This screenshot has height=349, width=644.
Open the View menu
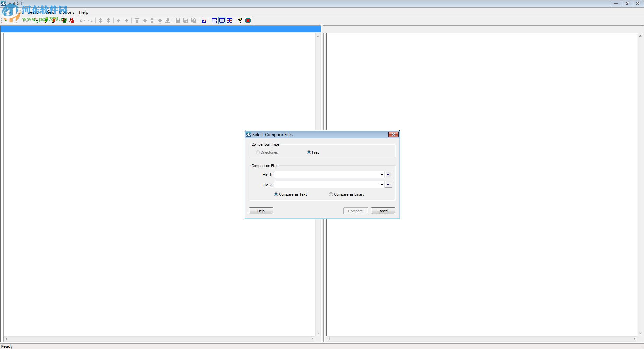pyautogui.click(x=50, y=12)
